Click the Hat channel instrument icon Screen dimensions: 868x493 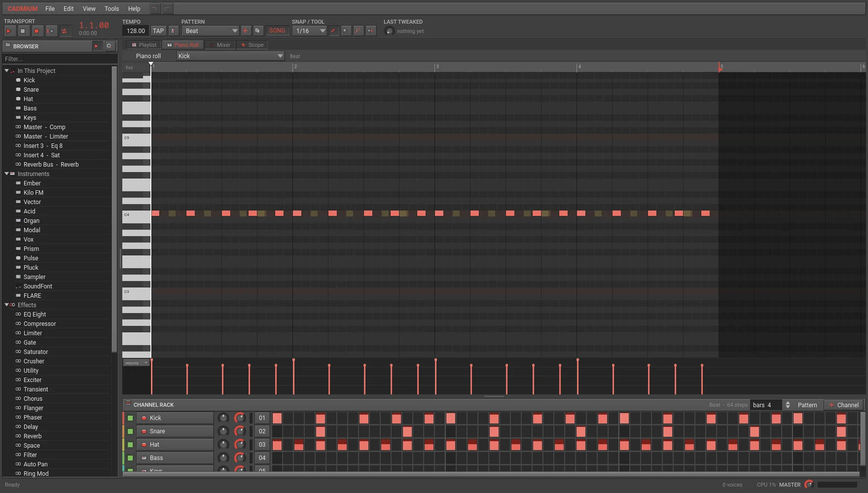(144, 445)
